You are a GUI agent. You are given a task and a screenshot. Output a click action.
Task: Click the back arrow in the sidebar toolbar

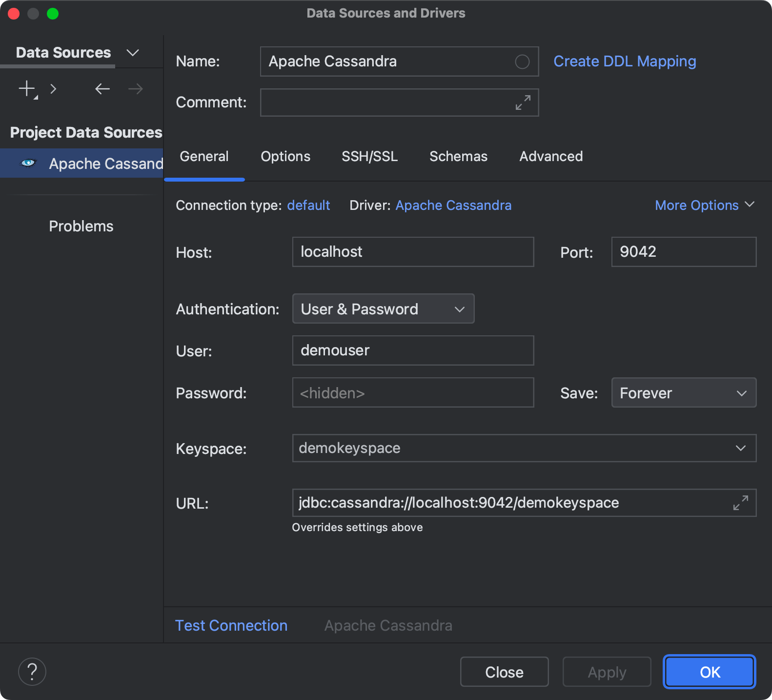click(102, 89)
